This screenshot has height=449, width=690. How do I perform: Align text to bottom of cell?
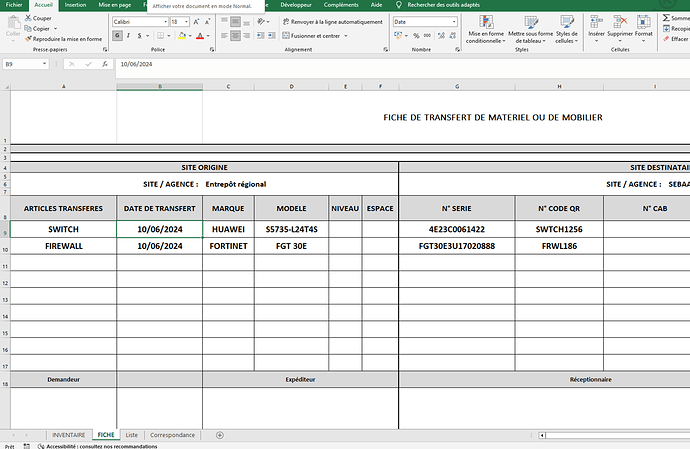246,22
